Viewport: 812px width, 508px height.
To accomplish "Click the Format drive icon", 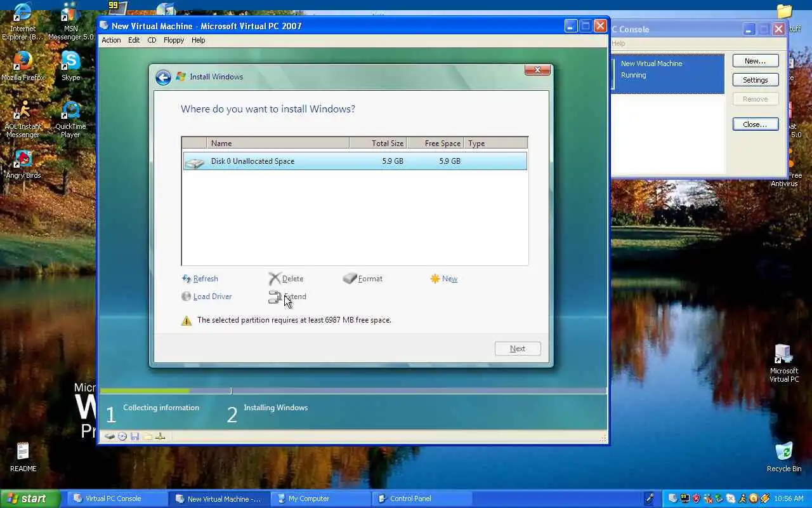I will tap(350, 279).
